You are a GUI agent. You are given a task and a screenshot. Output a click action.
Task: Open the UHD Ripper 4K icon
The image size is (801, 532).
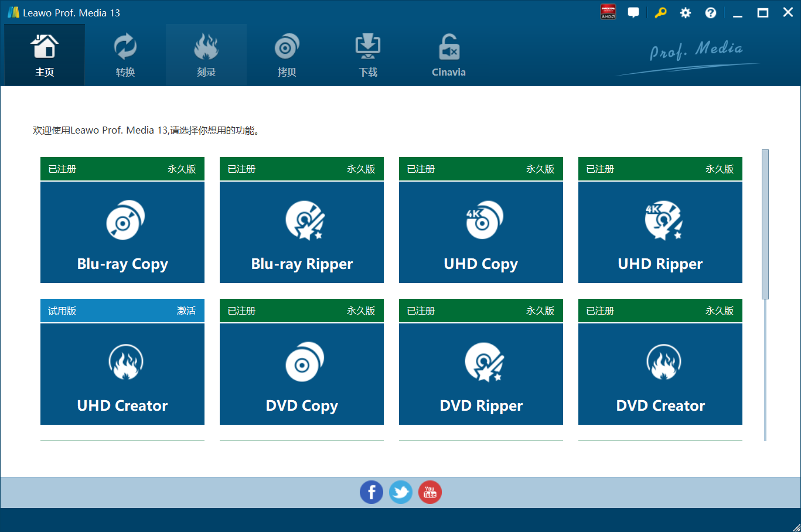663,220
